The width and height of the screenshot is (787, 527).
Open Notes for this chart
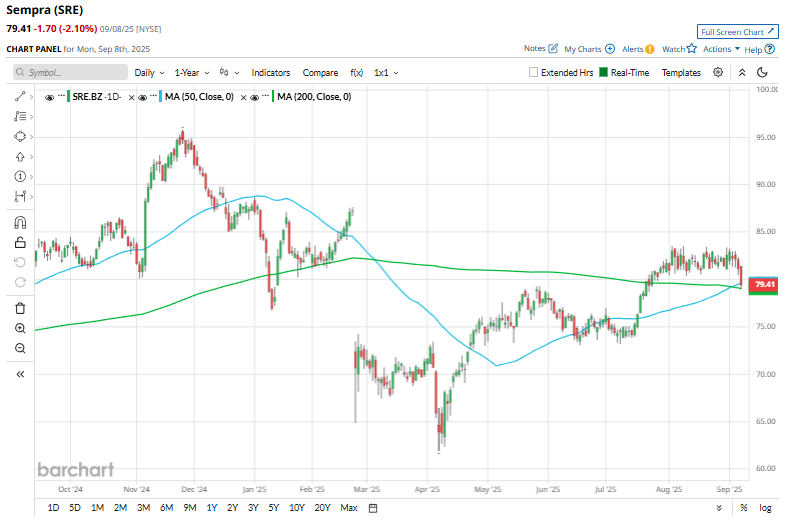[541, 48]
